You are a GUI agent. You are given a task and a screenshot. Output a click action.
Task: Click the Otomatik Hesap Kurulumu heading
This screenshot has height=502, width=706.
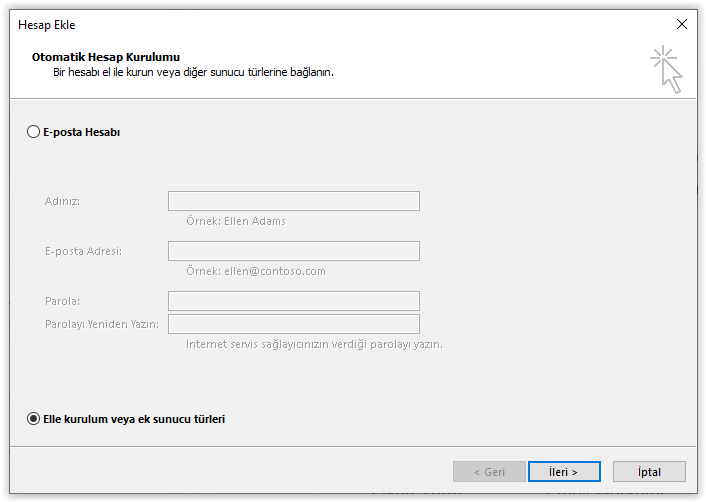point(106,57)
